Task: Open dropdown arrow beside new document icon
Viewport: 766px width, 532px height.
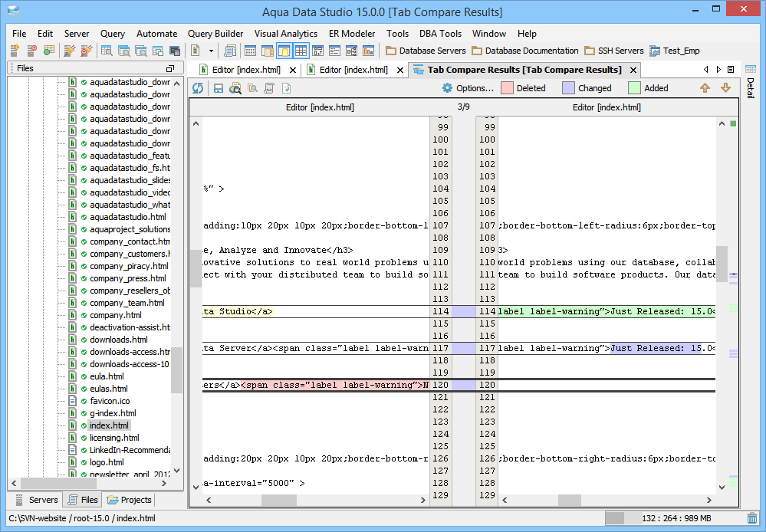Action: pos(210,51)
